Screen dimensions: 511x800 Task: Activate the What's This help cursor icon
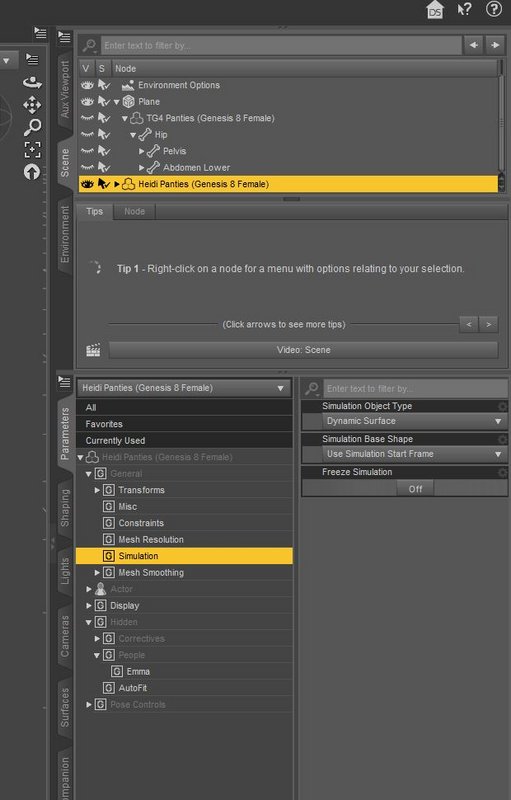(464, 9)
